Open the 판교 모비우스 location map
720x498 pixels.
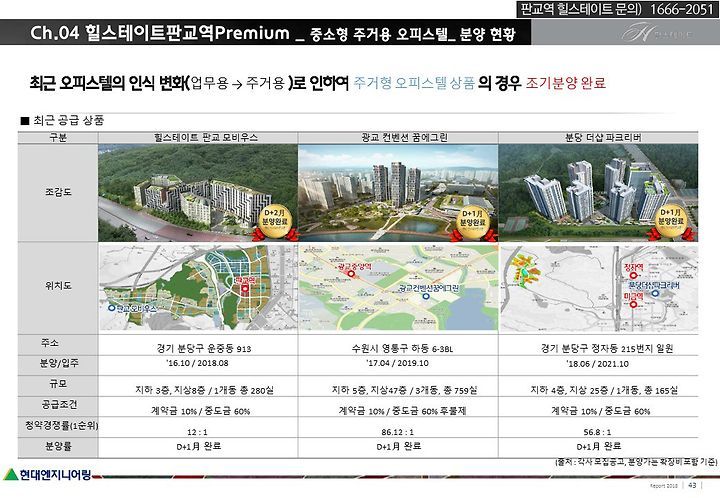point(198,287)
